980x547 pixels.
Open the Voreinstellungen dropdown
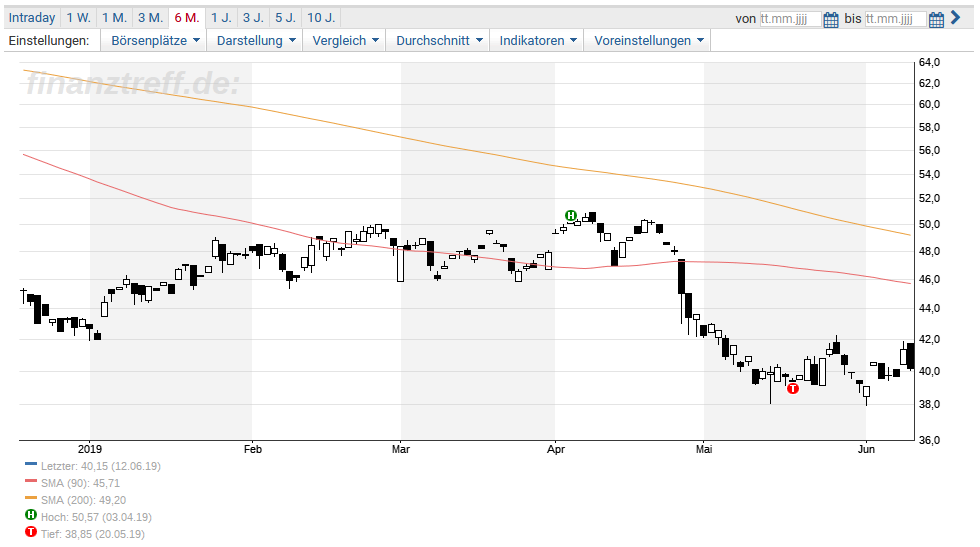[x=648, y=41]
